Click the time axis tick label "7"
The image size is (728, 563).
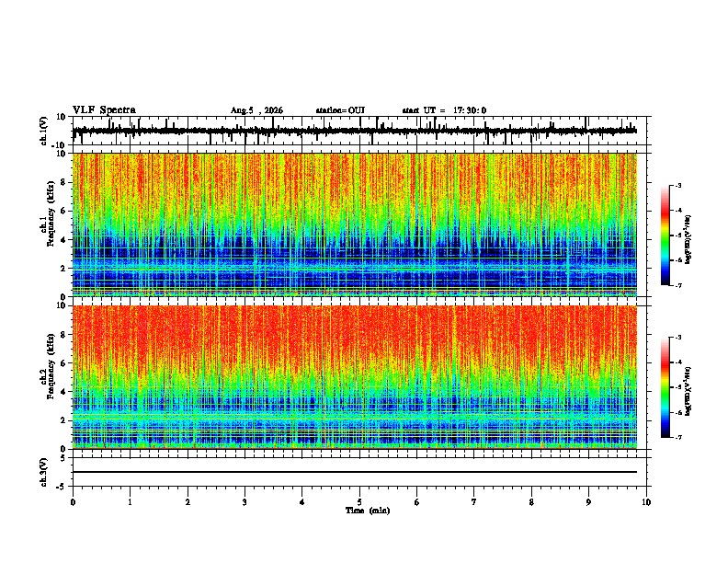(474, 502)
